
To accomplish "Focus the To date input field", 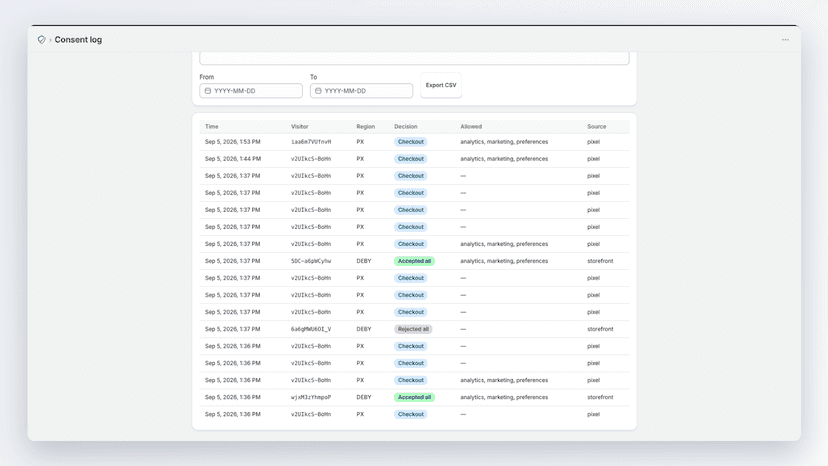I will (x=361, y=91).
